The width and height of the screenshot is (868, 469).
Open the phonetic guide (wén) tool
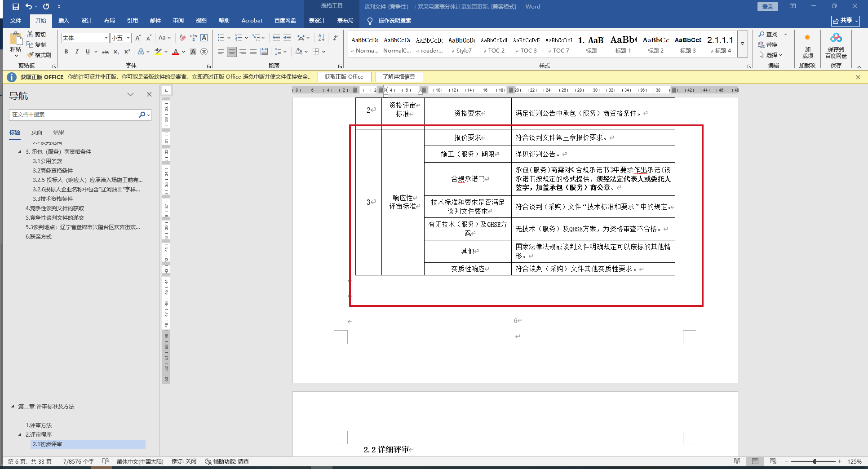tap(193, 38)
